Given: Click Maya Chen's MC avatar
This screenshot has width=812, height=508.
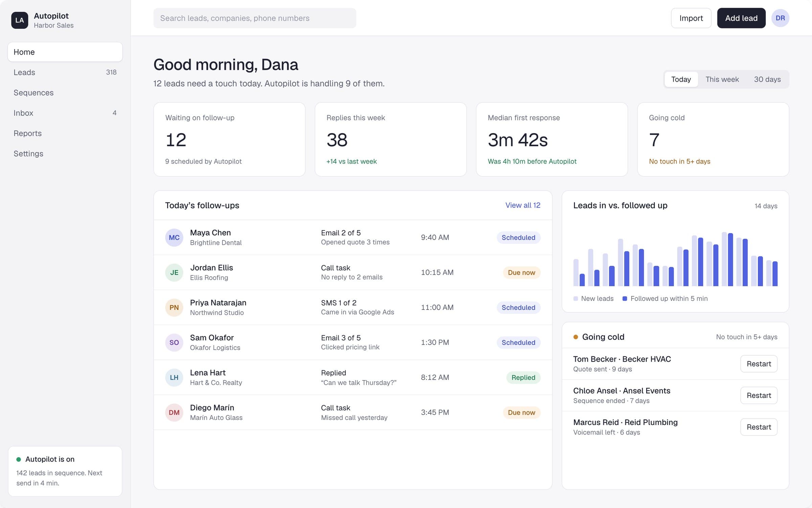Looking at the screenshot, I should [174, 237].
